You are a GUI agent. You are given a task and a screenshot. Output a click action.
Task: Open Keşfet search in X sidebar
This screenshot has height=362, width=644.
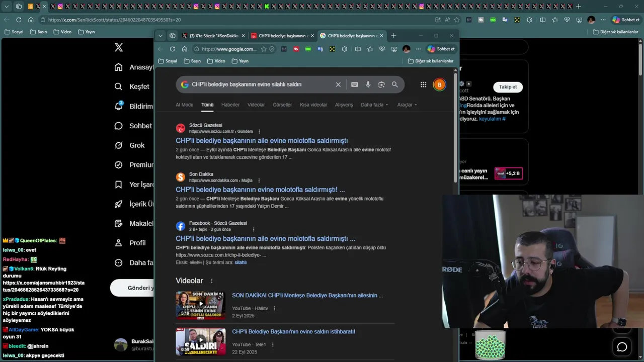click(132, 86)
